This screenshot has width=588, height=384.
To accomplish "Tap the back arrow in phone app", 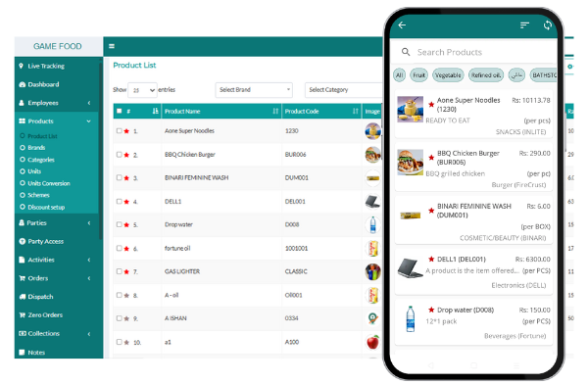I will click(x=402, y=25).
